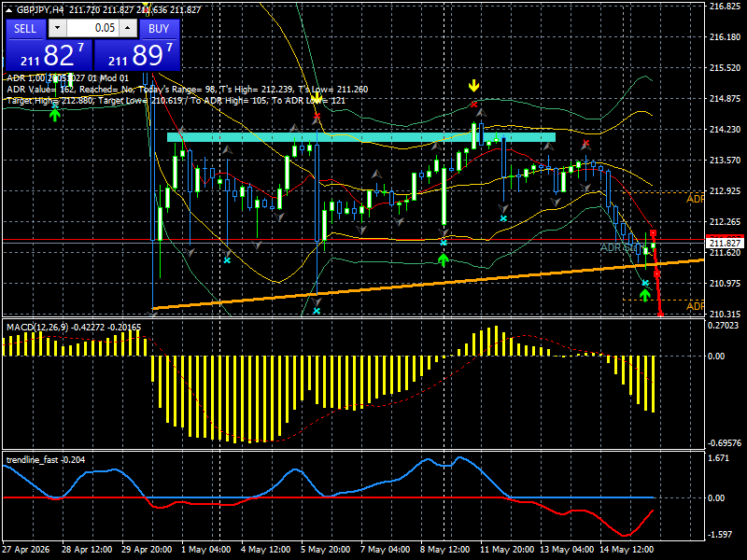This screenshot has height=560, width=747.
Task: Decrease lot volume with the down arrow
Action: pos(58,28)
